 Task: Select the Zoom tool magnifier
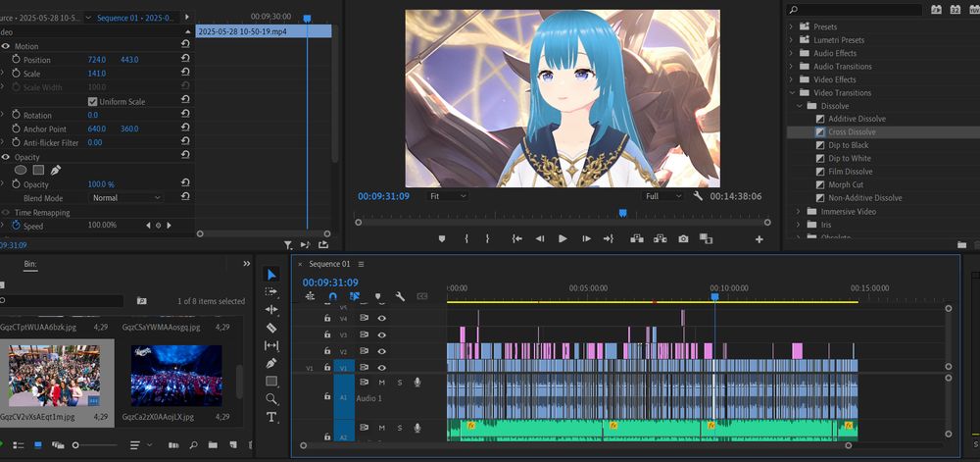[x=271, y=399]
